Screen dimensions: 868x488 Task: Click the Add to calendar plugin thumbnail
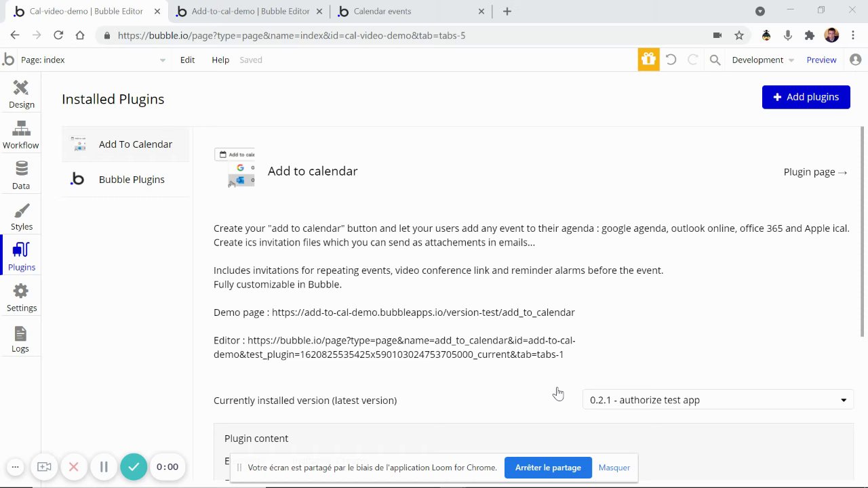(235, 168)
